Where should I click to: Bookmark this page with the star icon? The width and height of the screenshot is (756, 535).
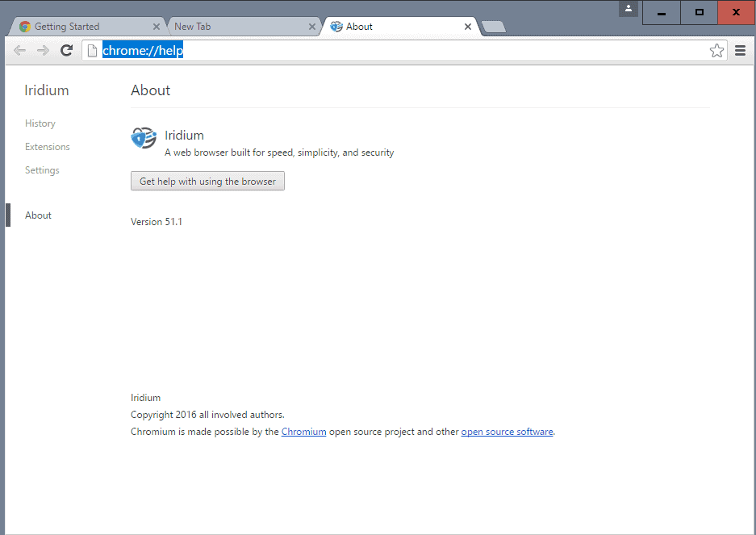pos(716,50)
